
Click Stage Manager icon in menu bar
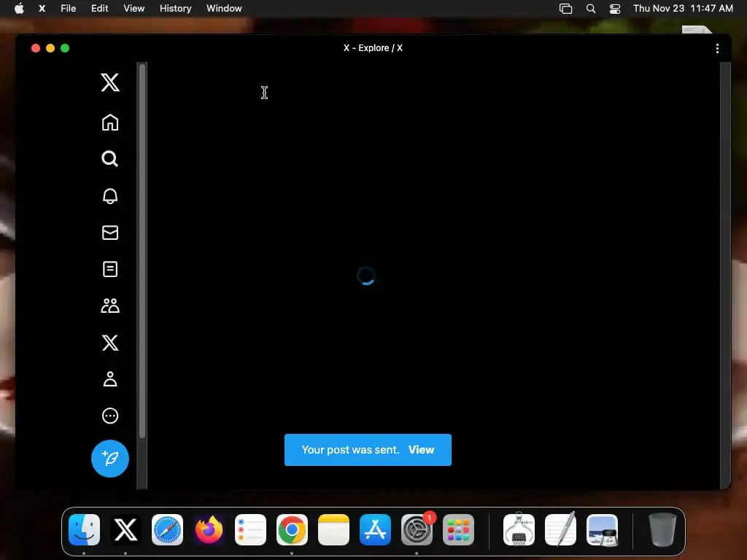click(565, 9)
